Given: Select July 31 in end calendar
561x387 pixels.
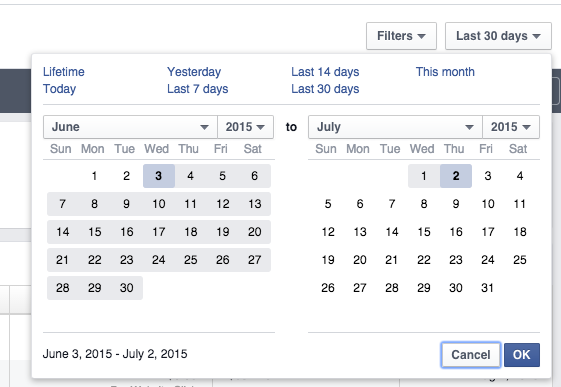Looking at the screenshot, I should [x=488, y=288].
